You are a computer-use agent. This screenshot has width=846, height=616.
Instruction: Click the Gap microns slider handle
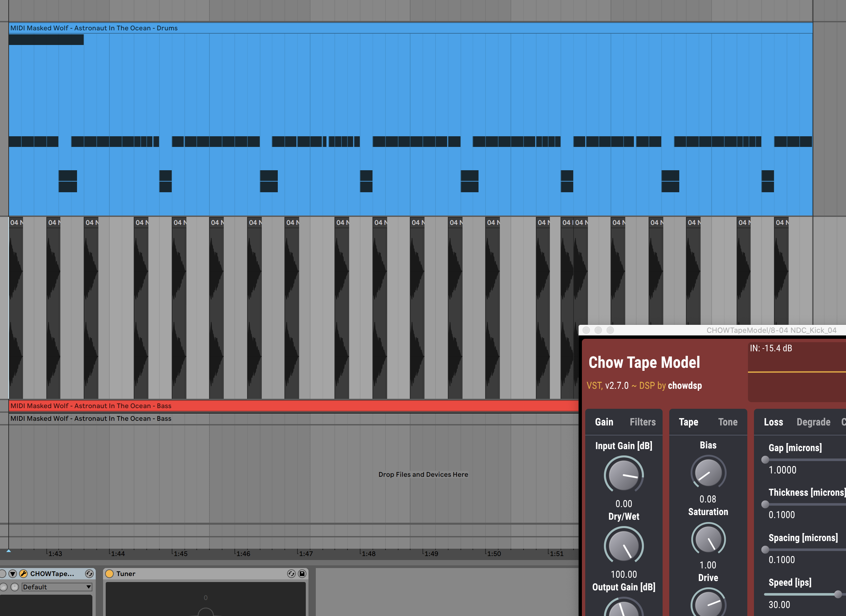pyautogui.click(x=765, y=459)
